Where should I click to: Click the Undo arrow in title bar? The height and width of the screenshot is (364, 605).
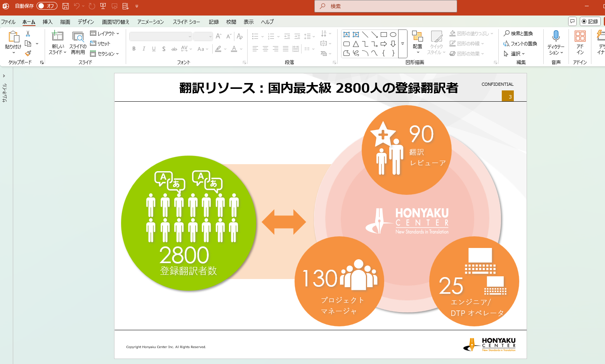77,6
